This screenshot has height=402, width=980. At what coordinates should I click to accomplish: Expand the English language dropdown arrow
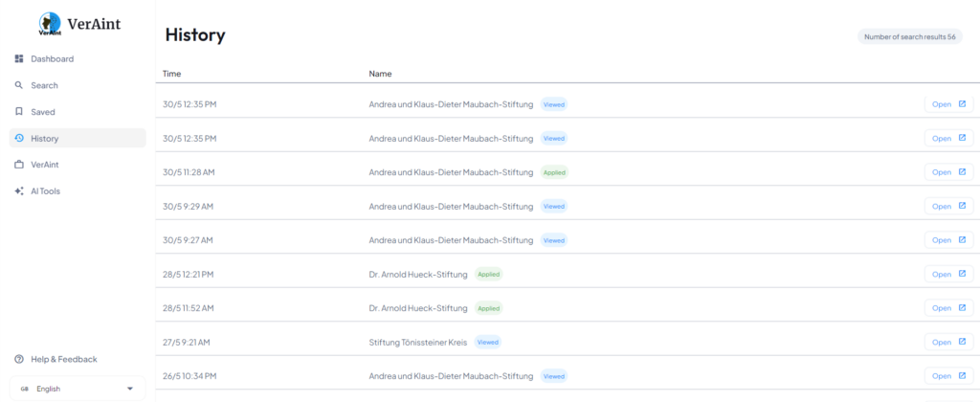pos(129,389)
